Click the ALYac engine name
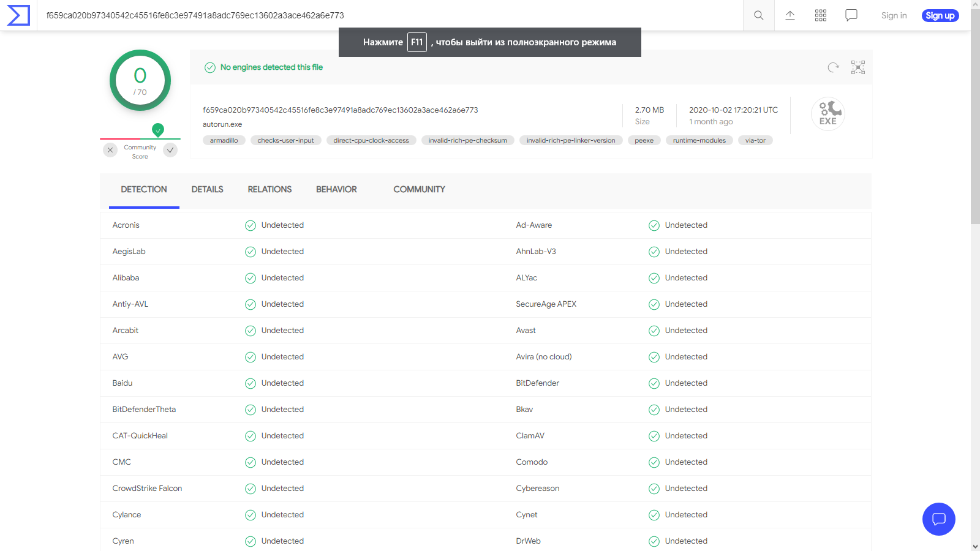Screen dimensions: 980x551 (526, 278)
